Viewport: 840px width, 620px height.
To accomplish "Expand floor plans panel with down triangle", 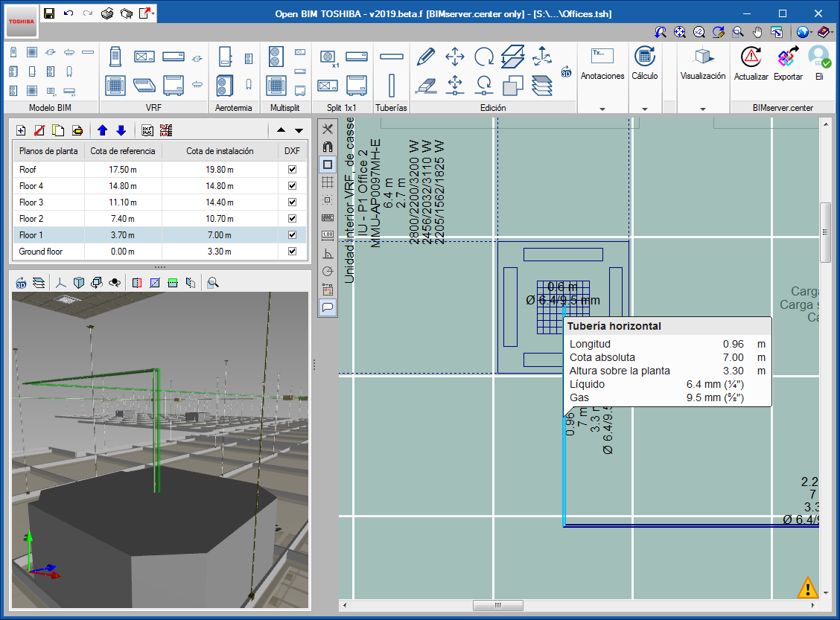I will point(299,130).
